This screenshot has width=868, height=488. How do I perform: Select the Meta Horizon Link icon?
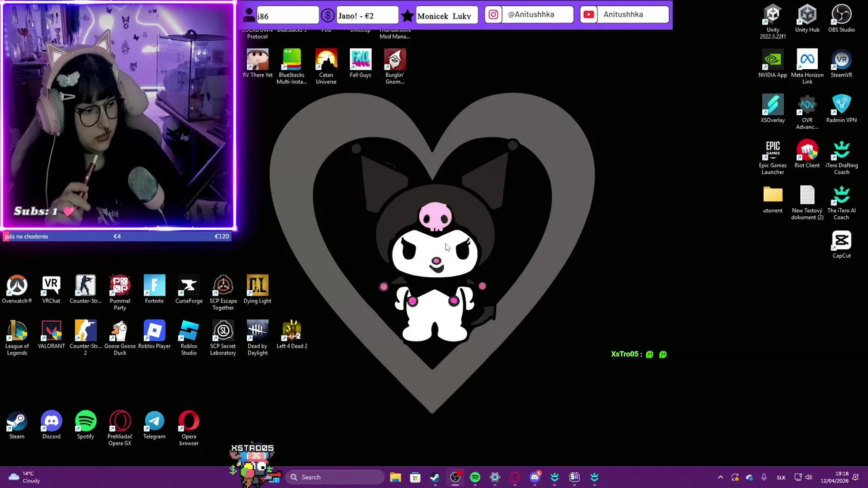coord(807,66)
